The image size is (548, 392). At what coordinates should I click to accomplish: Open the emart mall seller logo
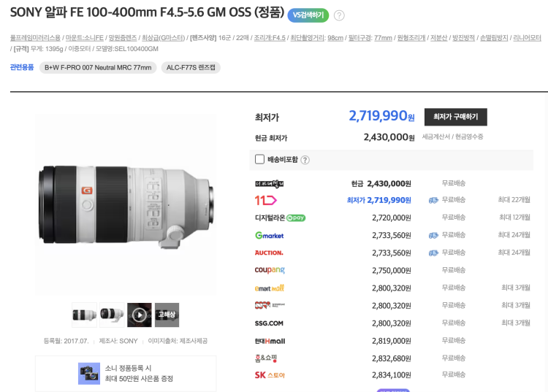pyautogui.click(x=269, y=288)
